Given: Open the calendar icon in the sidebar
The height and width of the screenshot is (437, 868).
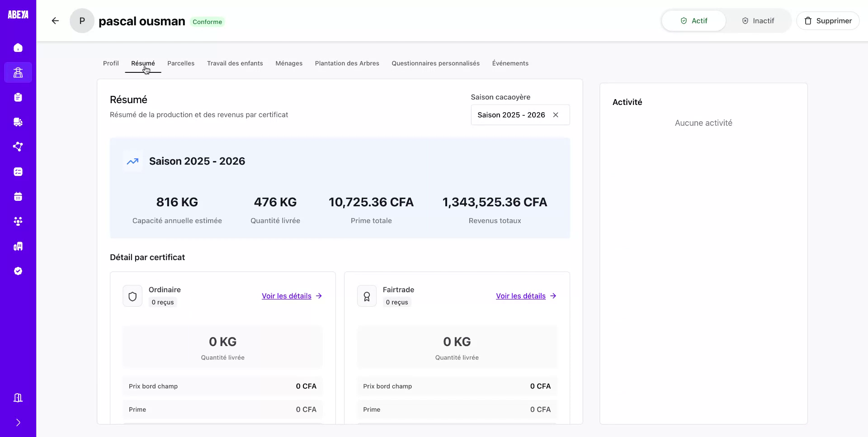Looking at the screenshot, I should (18, 197).
